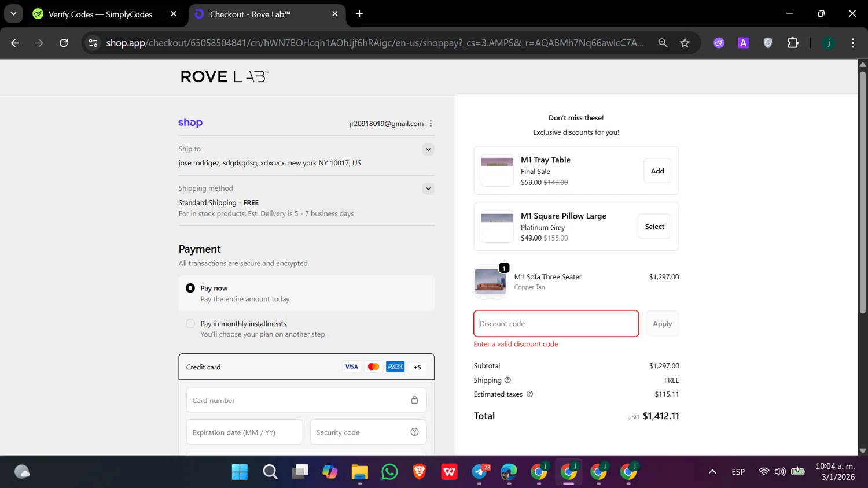Screen dimensions: 868x488
Task: Open the clock and date panel
Action: pos(834,472)
